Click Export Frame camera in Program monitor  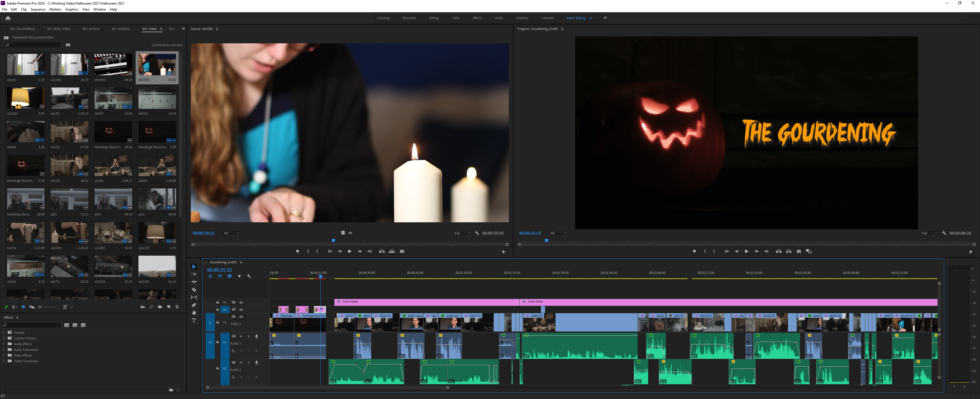tap(799, 251)
